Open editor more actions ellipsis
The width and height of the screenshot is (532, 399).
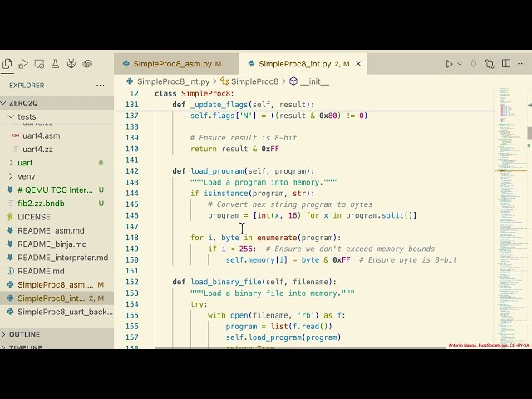coord(522,64)
